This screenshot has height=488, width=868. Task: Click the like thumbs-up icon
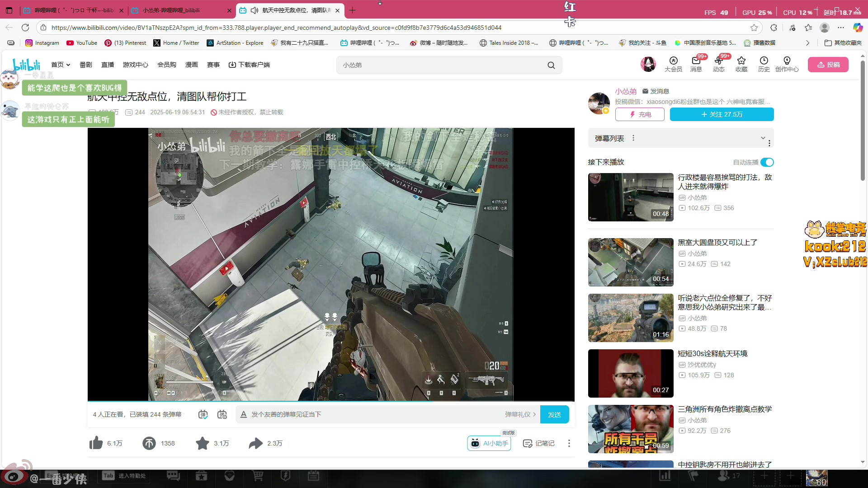tap(96, 443)
